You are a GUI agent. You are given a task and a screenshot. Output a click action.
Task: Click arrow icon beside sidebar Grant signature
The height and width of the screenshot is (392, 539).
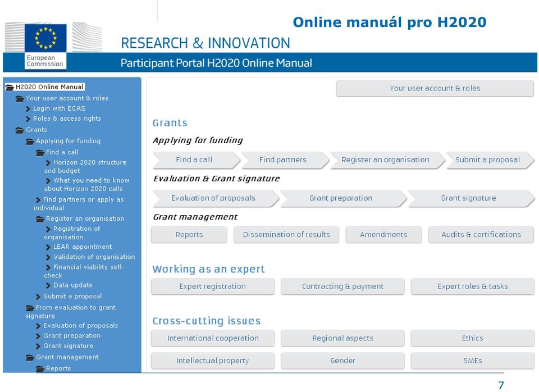(38, 347)
